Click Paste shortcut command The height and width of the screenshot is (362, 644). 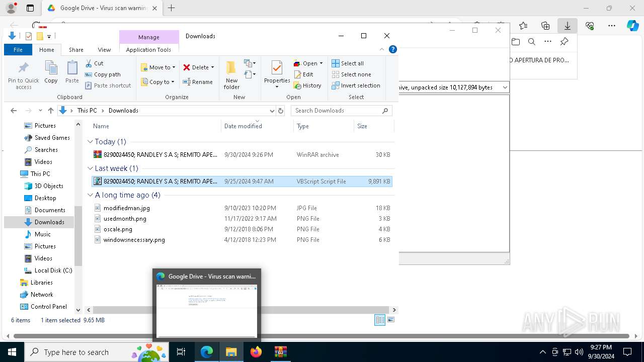tap(108, 85)
